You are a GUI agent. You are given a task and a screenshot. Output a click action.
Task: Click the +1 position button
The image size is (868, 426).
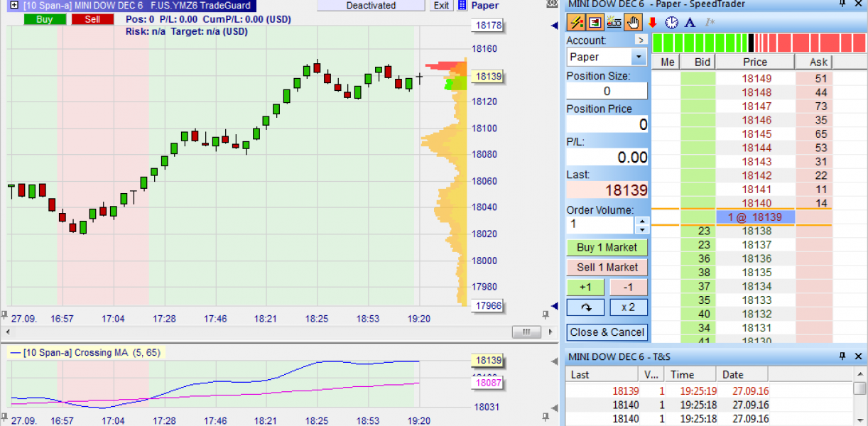585,288
